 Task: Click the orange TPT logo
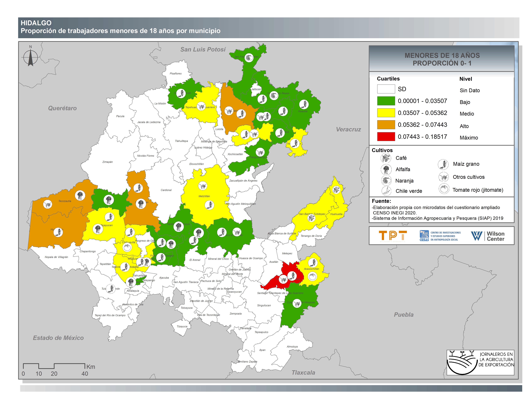pyautogui.click(x=393, y=236)
